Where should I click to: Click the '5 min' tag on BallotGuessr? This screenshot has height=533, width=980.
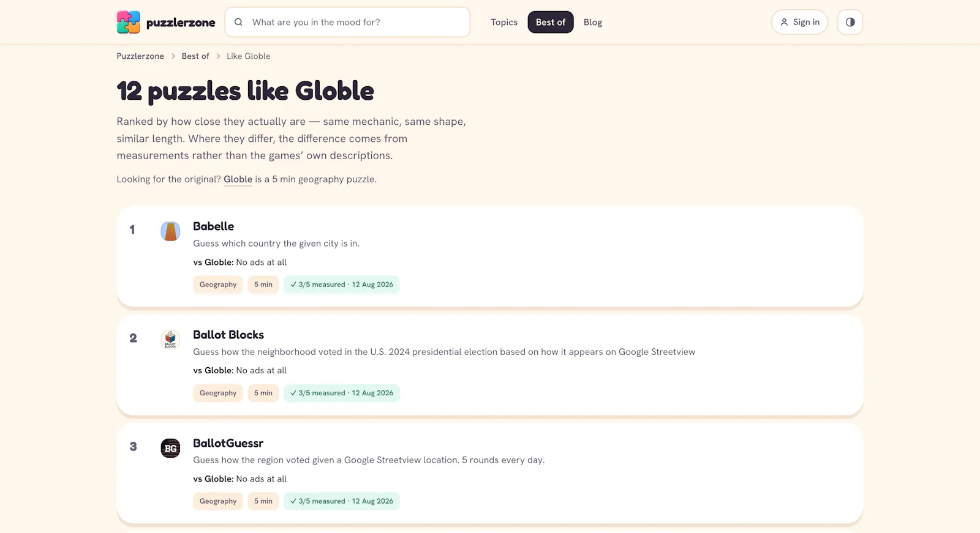pyautogui.click(x=263, y=501)
